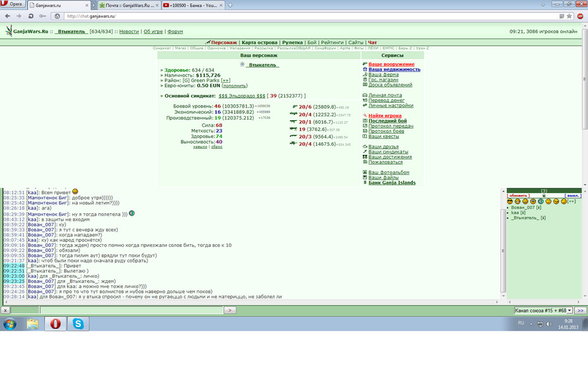The image size is (588, 377).
Task: Click the RU language indicator in tray
Action: (521, 323)
